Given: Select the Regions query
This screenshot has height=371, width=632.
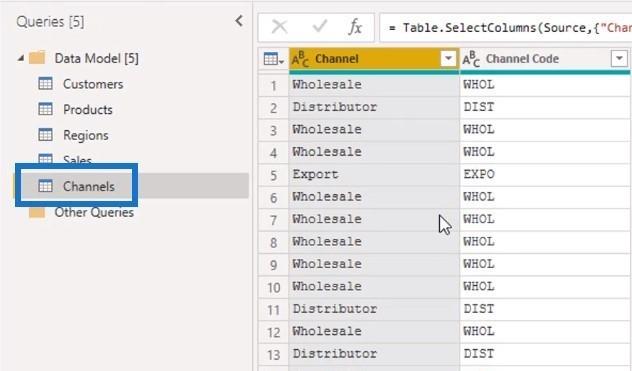Looking at the screenshot, I should (x=86, y=135).
